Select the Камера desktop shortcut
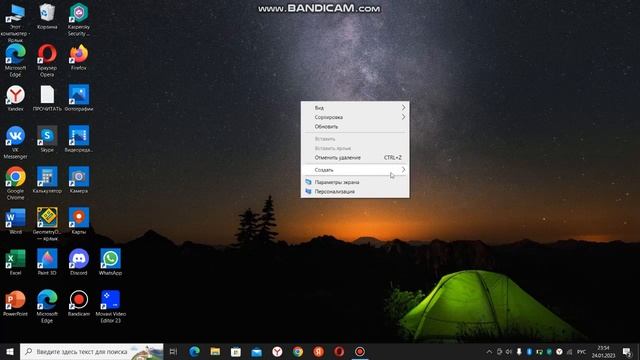The image size is (640, 360). coord(79,180)
